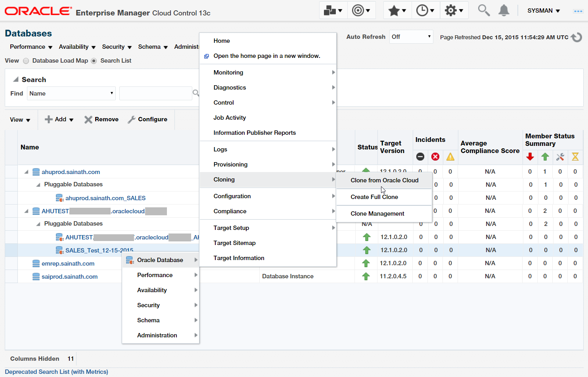588x377 pixels.
Task: Click the Name column header
Action: [30, 147]
